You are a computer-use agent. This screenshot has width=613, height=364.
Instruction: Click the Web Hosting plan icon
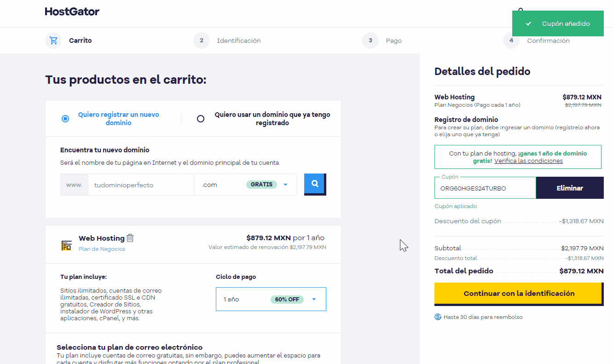pos(67,245)
